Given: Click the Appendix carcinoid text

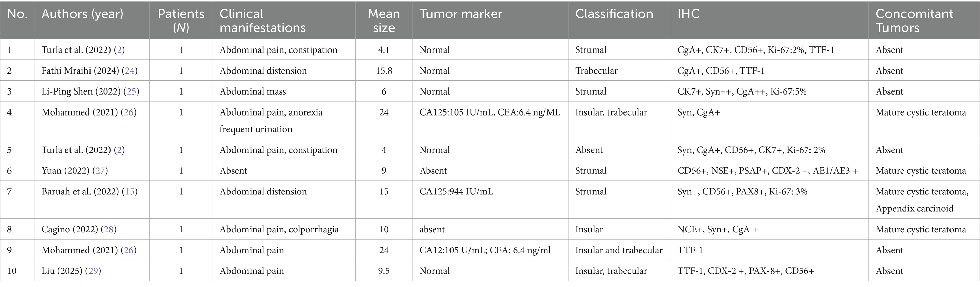Looking at the screenshot, I should click(914, 209).
